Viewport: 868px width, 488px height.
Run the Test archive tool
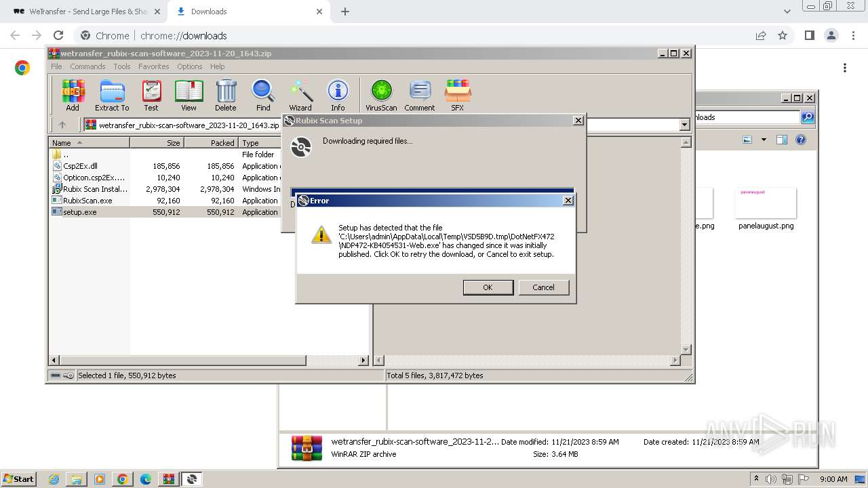(151, 95)
